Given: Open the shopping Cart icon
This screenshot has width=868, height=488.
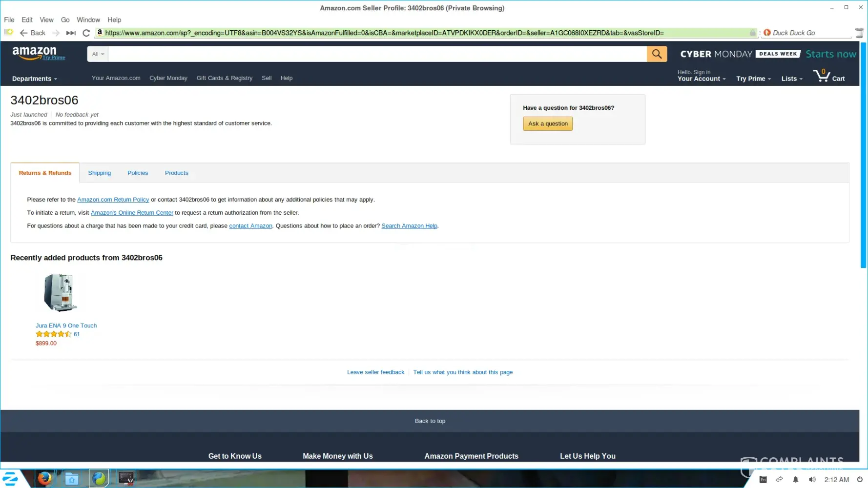Looking at the screenshot, I should click(x=829, y=76).
